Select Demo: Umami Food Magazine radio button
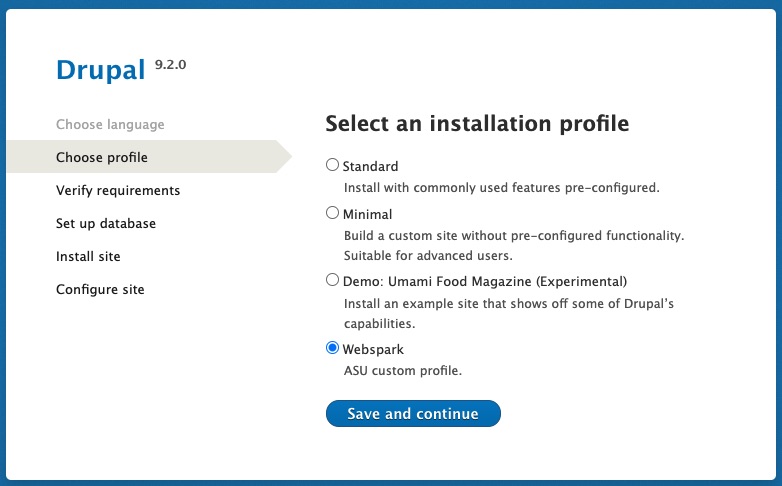The height and width of the screenshot is (486, 782). tap(332, 280)
